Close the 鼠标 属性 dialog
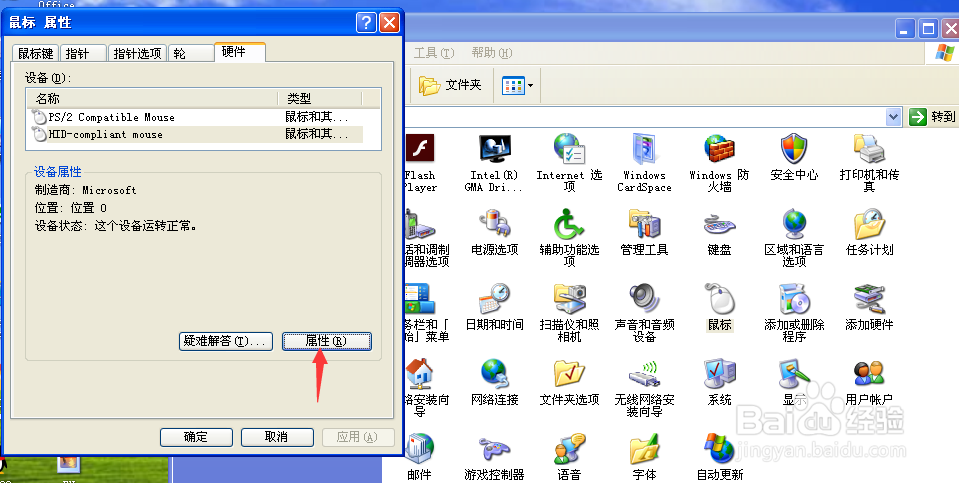Screen dimensions: 959x483 389,23
